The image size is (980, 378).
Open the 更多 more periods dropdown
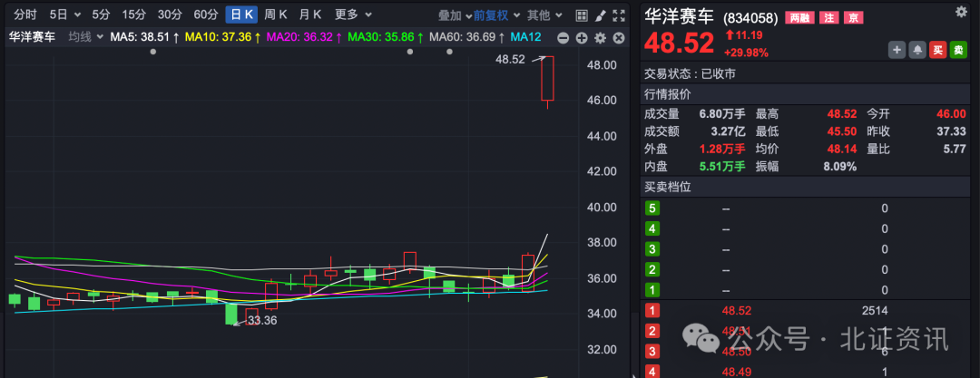pyautogui.click(x=353, y=15)
